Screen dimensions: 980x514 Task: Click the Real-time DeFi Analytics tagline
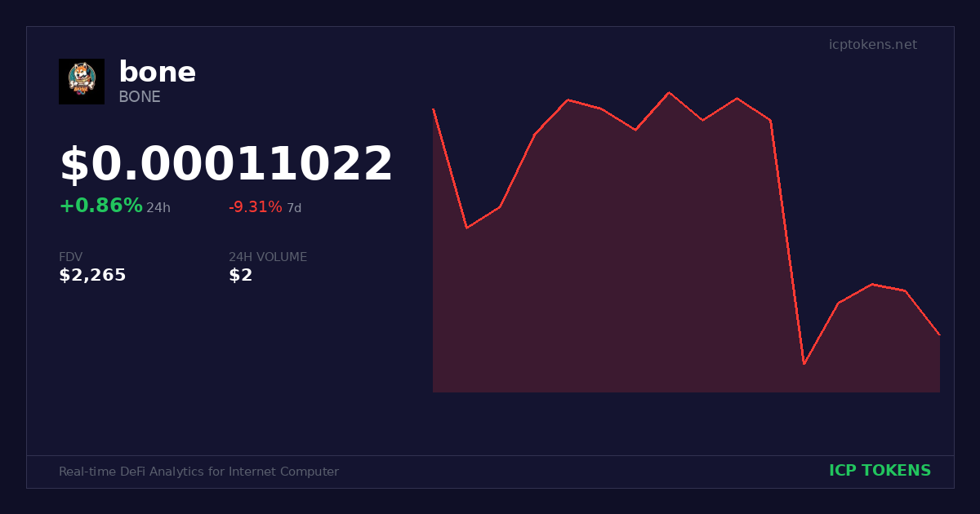tap(198, 472)
